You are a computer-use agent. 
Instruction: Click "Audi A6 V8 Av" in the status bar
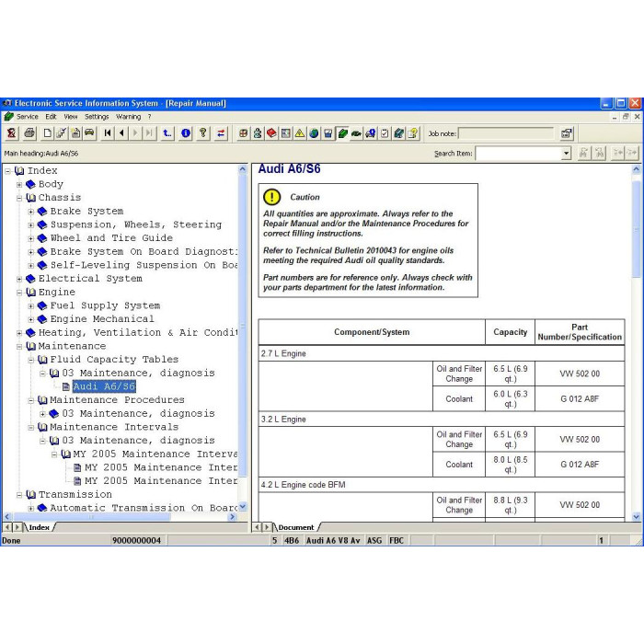tap(333, 541)
